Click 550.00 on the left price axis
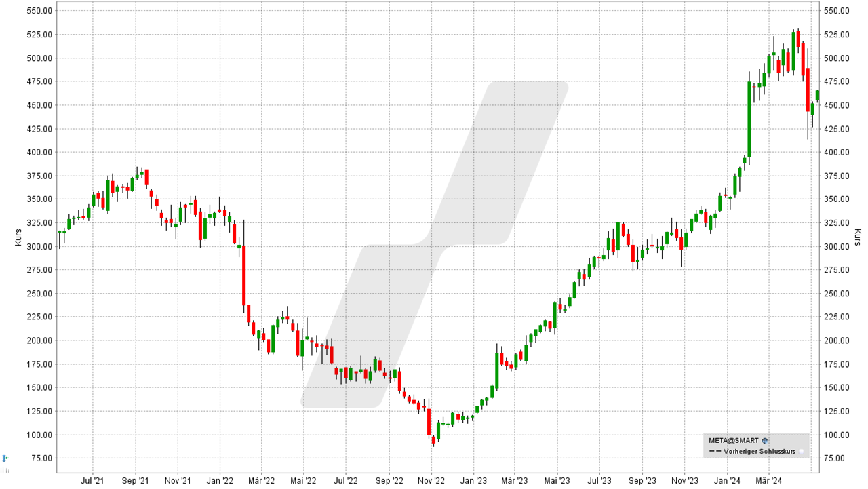Viewport: 868px width, 489px height. click(x=39, y=11)
